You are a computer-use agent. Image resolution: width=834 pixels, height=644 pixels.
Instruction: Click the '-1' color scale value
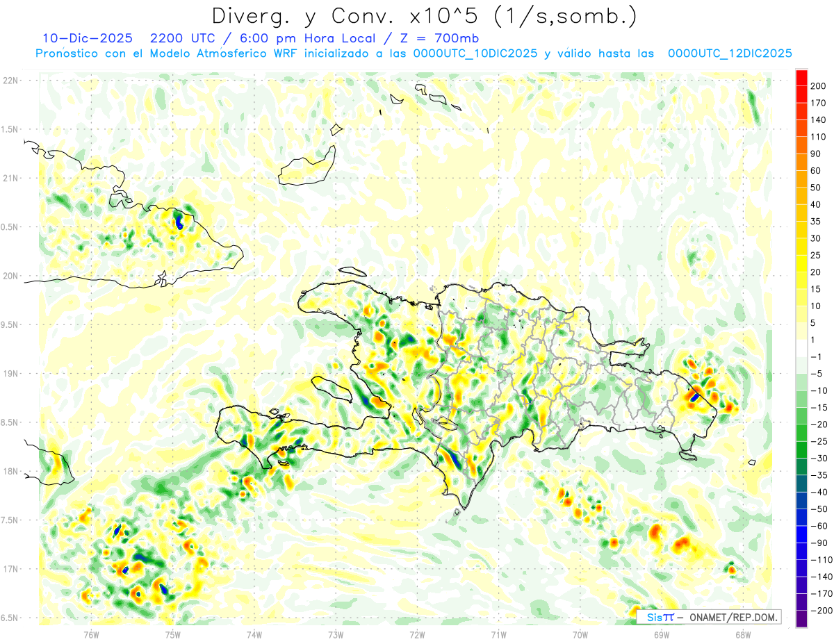pyautogui.click(x=816, y=357)
